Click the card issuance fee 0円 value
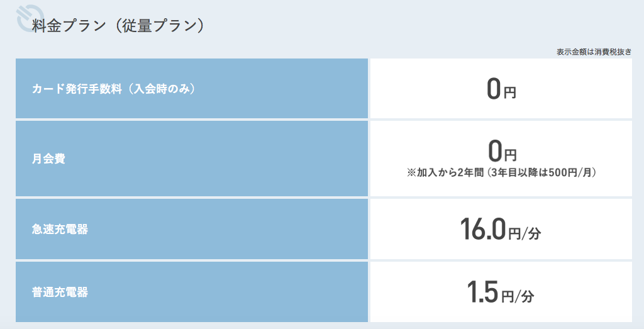 (501, 89)
